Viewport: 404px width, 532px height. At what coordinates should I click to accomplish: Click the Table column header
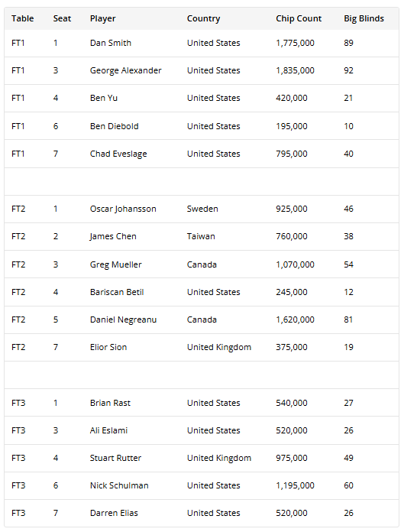point(22,18)
